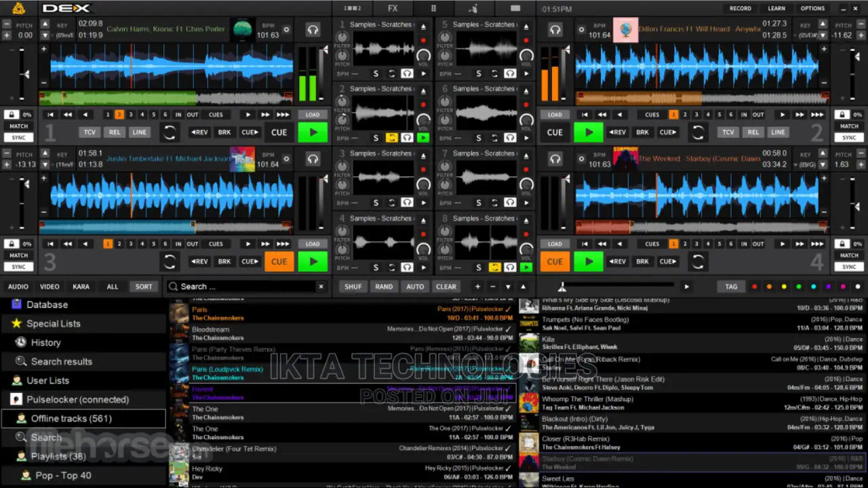Arm record on sampler slot 1
The width and height of the screenshot is (868, 488).
423,40
